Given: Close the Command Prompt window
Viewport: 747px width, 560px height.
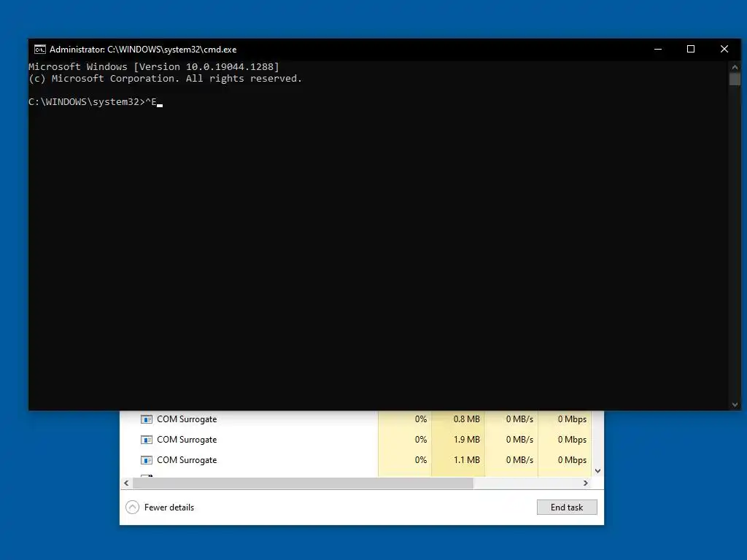Looking at the screenshot, I should [724, 49].
